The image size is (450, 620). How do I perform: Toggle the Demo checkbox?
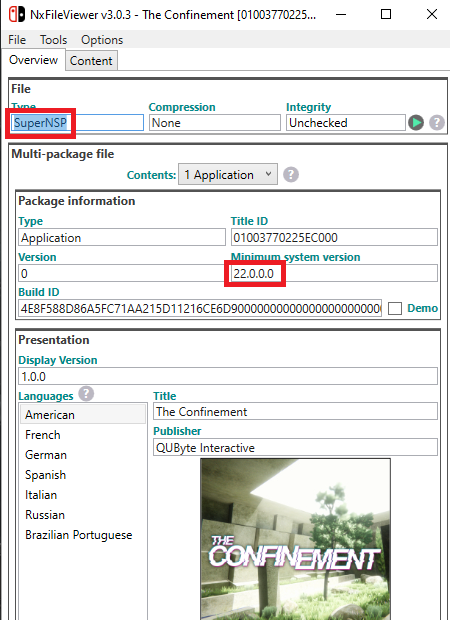pos(395,308)
